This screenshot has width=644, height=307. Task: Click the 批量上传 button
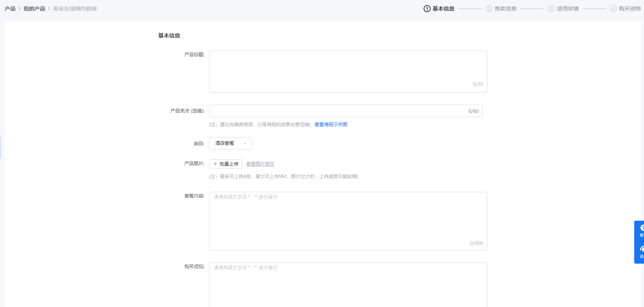[226, 164]
